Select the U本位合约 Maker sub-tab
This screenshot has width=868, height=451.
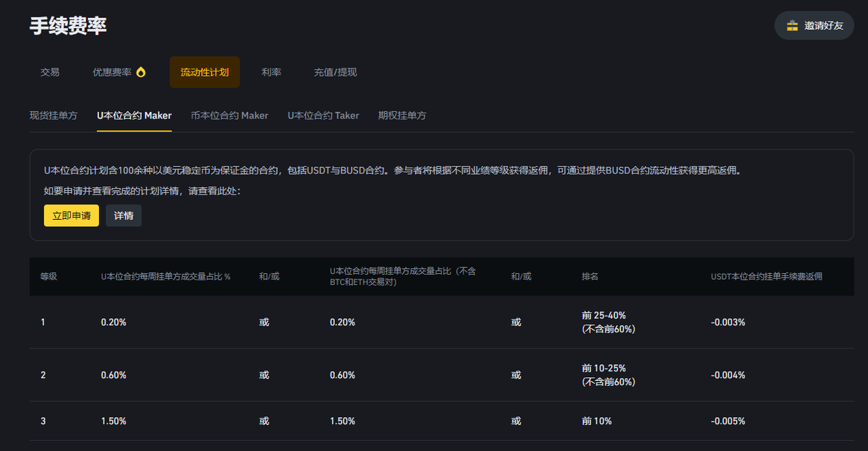click(135, 116)
